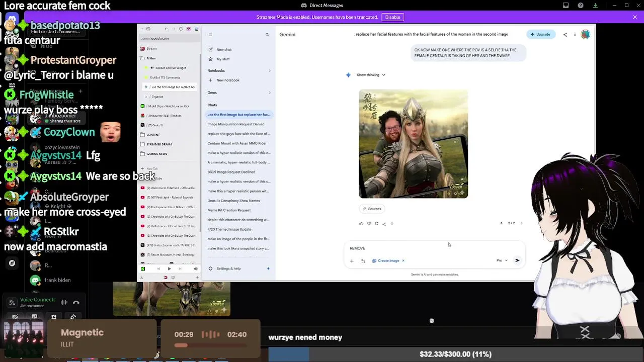Image resolution: width=644 pixels, height=362 pixels.
Task: Open chat 'Image Manipulation Request Denied'
Action: (236, 124)
